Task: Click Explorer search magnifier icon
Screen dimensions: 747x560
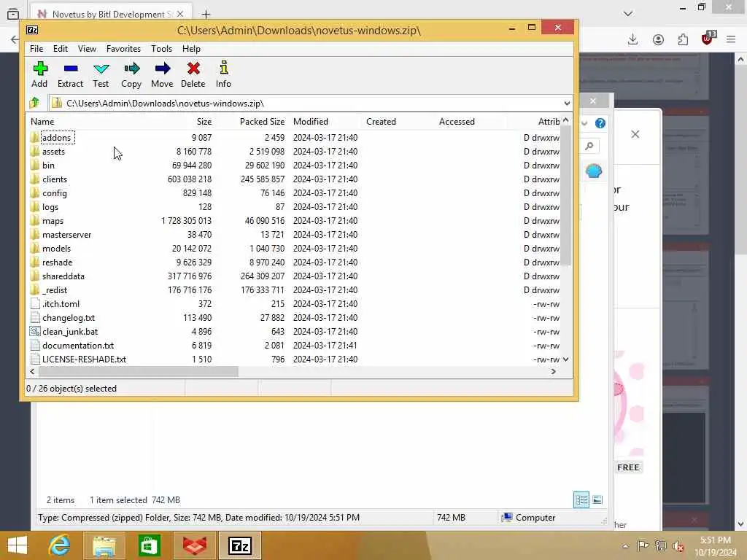Action: click(589, 146)
